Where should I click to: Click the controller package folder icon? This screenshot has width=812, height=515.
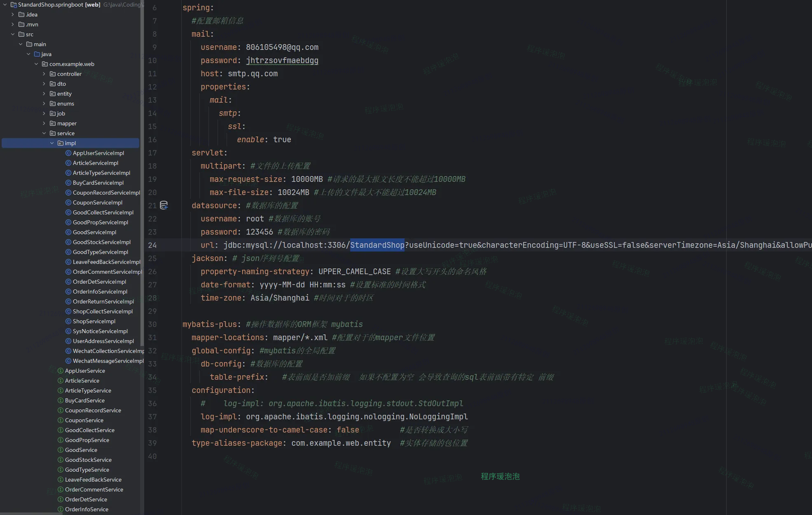(x=53, y=74)
